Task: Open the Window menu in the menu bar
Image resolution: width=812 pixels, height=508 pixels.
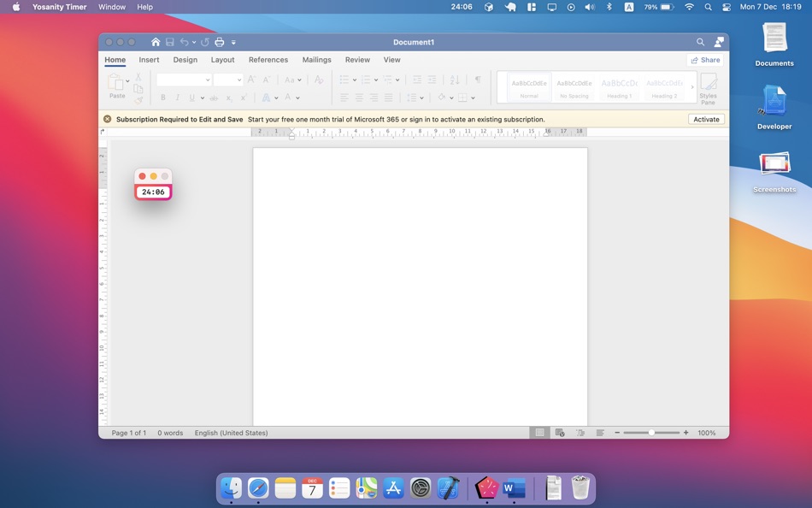Action: tap(112, 7)
